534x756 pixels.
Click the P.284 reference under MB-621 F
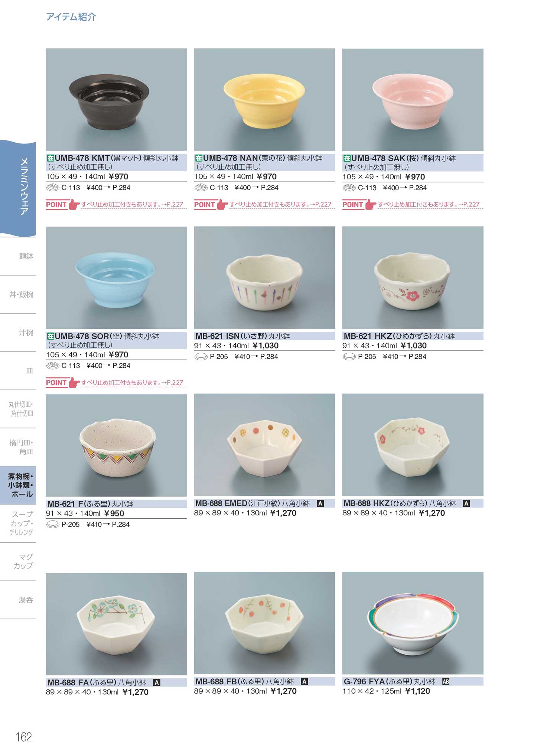click(121, 525)
